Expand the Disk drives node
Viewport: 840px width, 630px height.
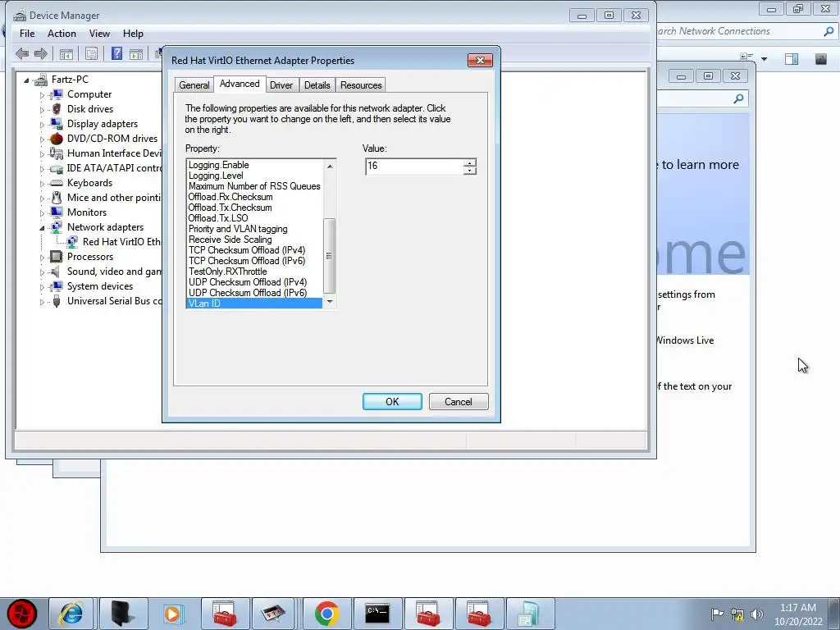point(42,109)
